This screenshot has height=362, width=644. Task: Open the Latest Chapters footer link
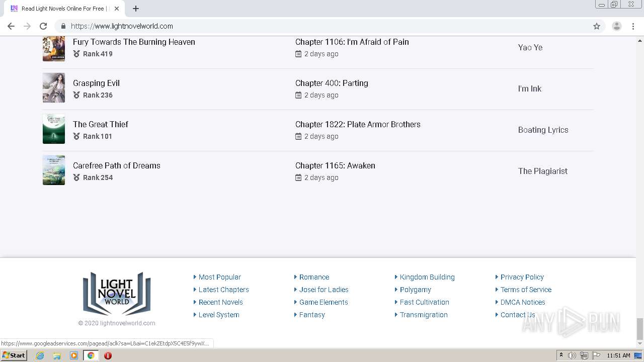[223, 290]
